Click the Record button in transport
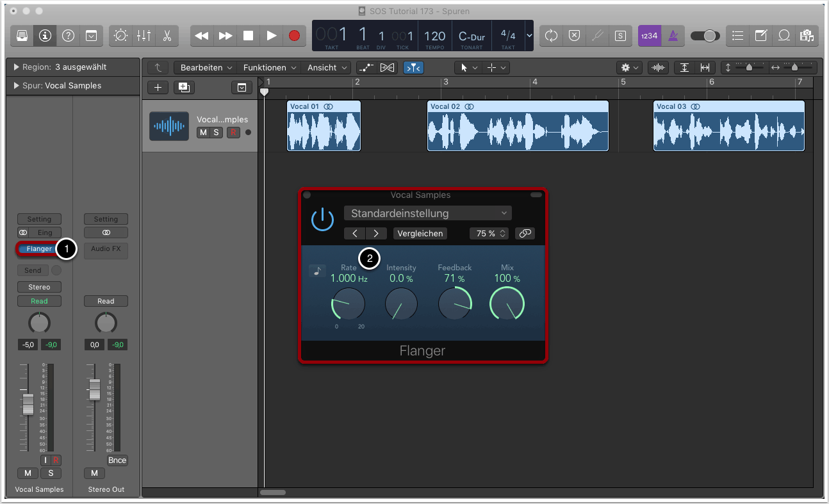 tap(294, 36)
